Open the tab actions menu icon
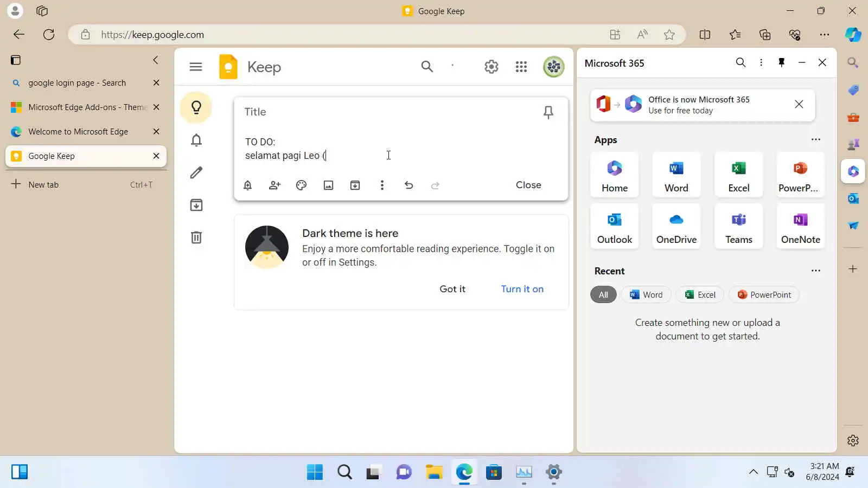Image resolution: width=868 pixels, height=488 pixels. (16, 60)
